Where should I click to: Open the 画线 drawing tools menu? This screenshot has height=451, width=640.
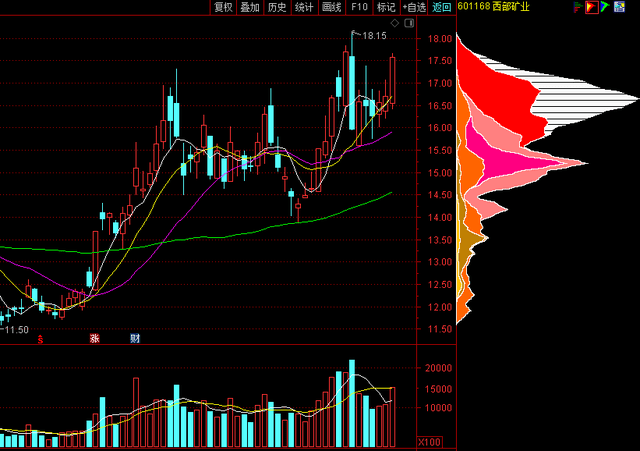tap(331, 7)
